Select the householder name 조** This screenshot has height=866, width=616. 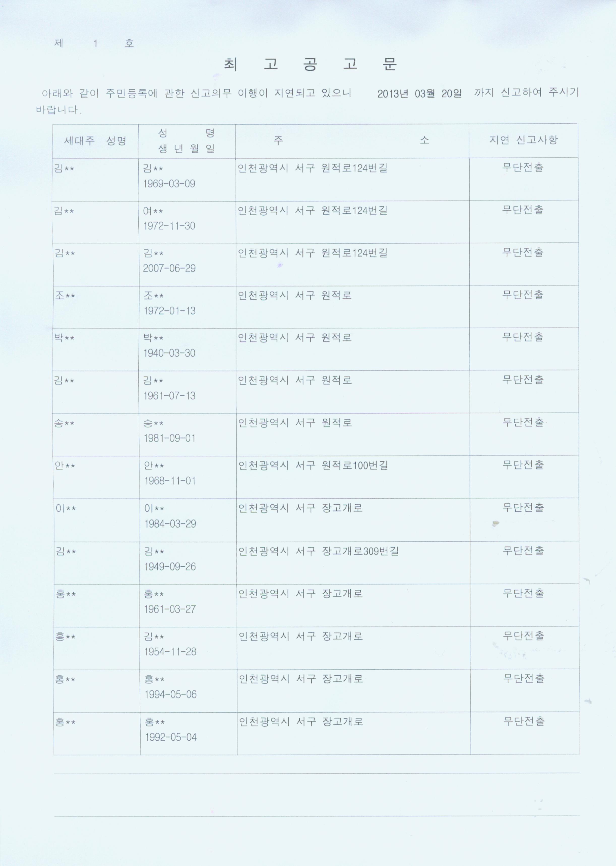point(65,295)
